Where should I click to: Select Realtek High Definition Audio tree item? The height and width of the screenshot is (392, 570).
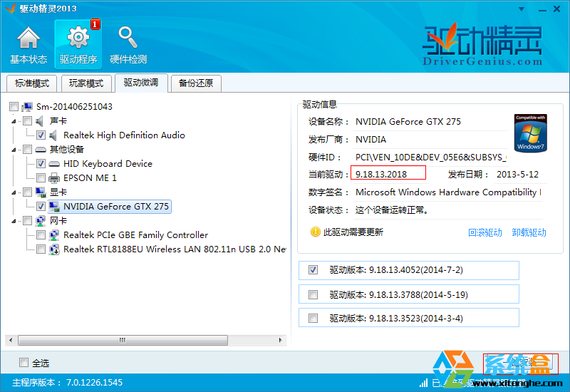[x=124, y=135]
